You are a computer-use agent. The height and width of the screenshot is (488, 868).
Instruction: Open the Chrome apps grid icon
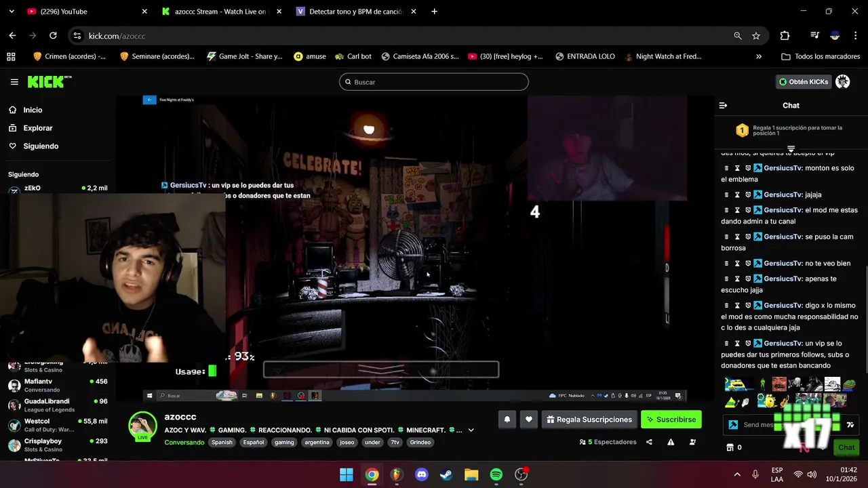point(11,57)
